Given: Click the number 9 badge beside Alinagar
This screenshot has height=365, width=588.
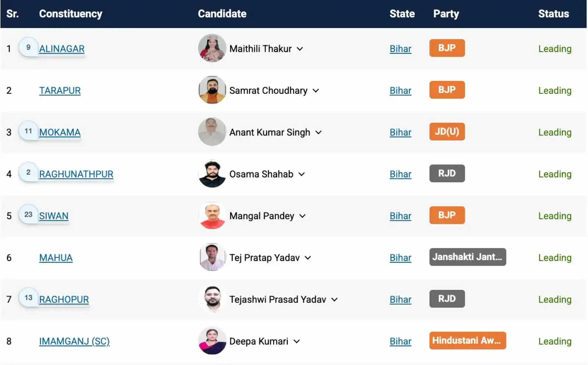Looking at the screenshot, I should point(28,47).
